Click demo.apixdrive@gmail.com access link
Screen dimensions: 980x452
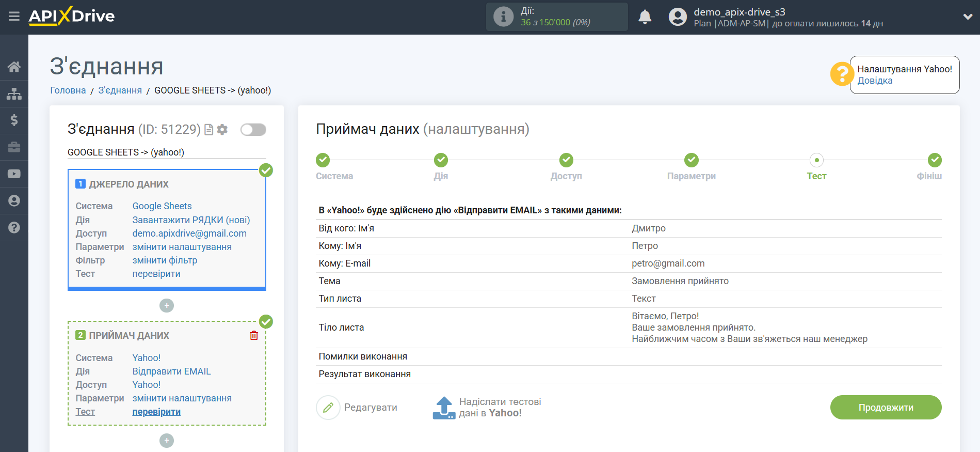189,233
